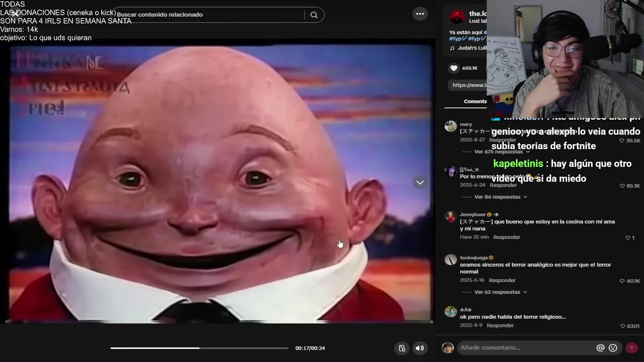Screen dimensions: 644x362
Task: Mute the video volume speaker icon
Action: [420, 348]
